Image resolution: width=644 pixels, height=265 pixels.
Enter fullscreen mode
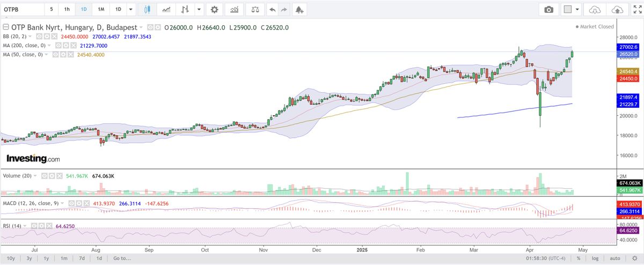point(637,9)
